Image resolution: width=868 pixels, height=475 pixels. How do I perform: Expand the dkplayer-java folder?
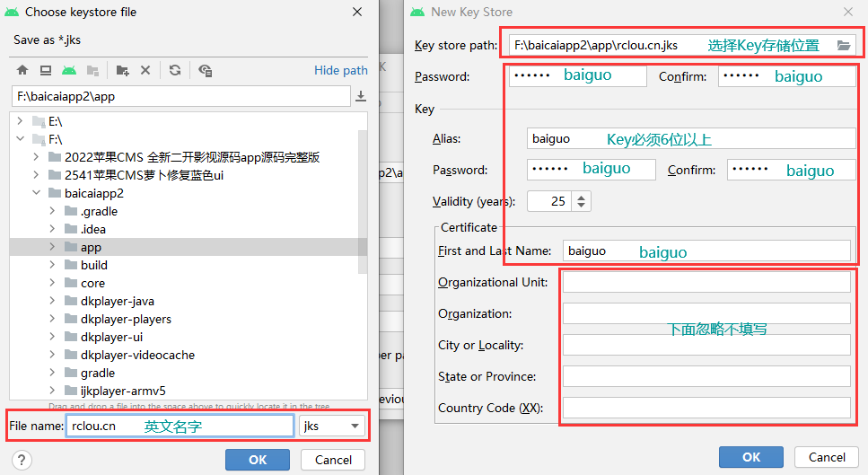click(52, 301)
